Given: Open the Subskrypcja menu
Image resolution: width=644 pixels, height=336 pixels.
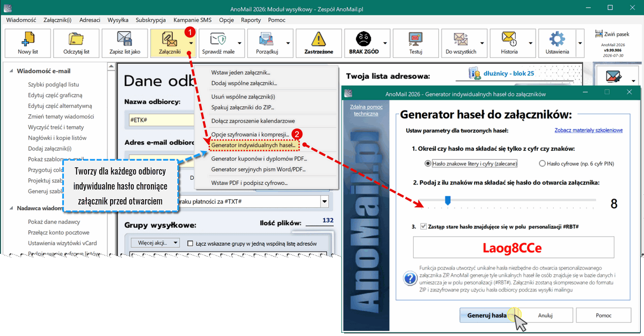Looking at the screenshot, I should click(151, 20).
